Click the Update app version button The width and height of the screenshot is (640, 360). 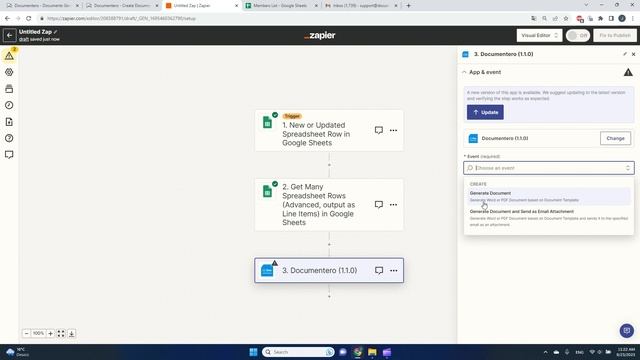(x=485, y=112)
